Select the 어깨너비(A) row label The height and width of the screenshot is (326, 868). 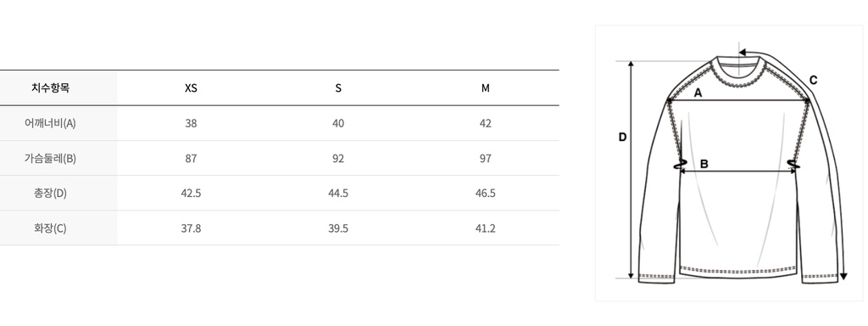(x=50, y=123)
